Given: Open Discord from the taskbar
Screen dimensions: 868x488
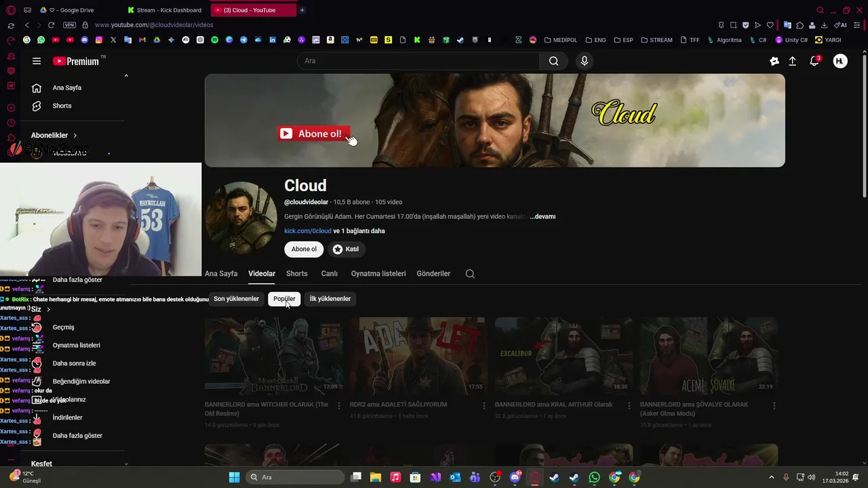Looking at the screenshot, I should (515, 477).
